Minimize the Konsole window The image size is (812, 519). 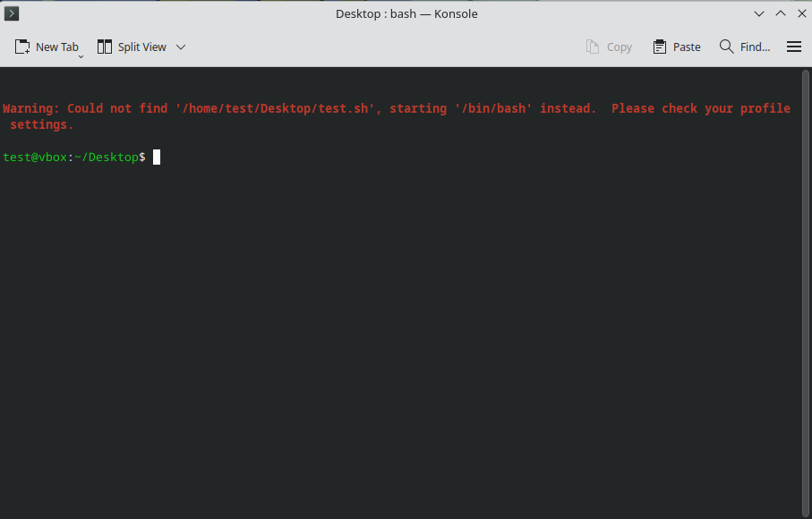(x=759, y=14)
